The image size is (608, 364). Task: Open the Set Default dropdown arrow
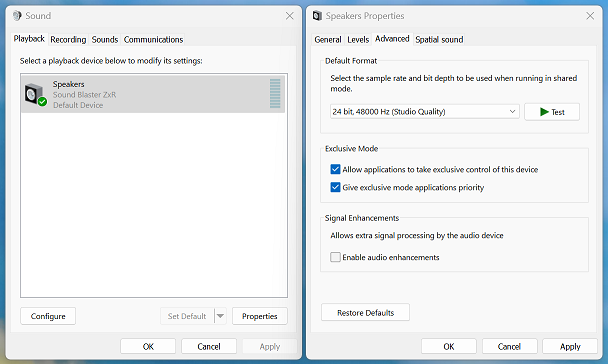(x=220, y=316)
